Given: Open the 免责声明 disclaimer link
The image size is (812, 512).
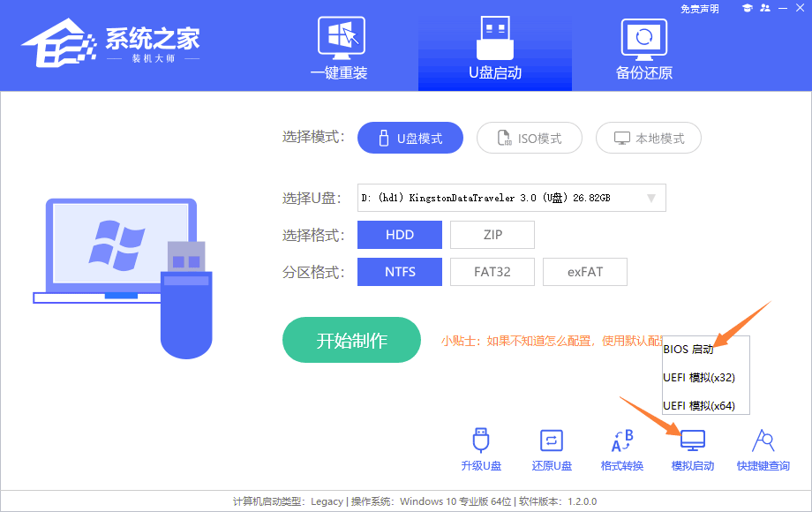Looking at the screenshot, I should point(700,9).
